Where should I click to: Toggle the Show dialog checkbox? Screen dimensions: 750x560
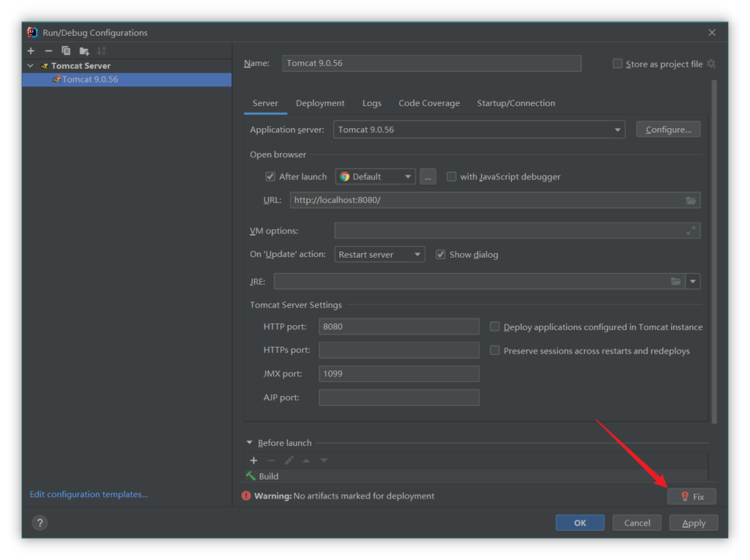[440, 255]
